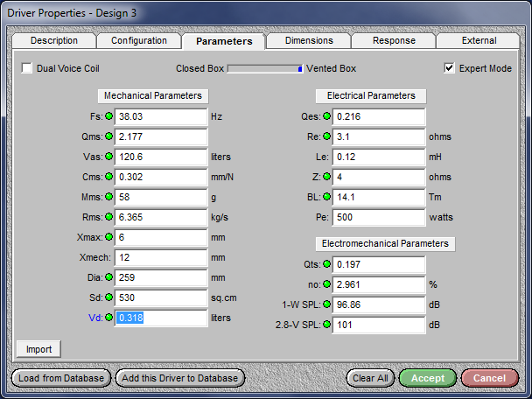The image size is (532, 399).
Task: Click the Xmech input field
Action: (161, 257)
